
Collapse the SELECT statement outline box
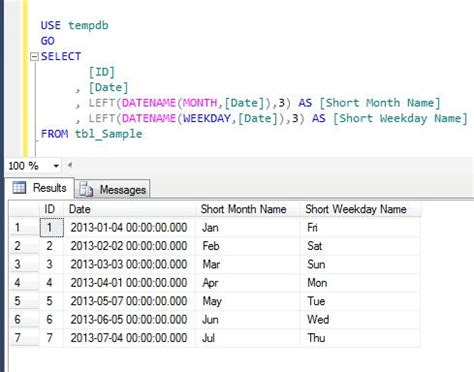point(34,57)
